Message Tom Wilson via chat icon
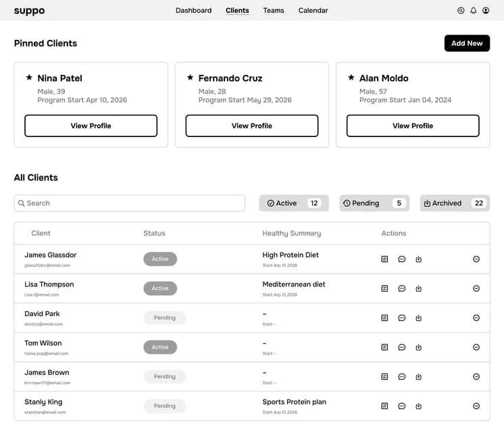The height and width of the screenshot is (445, 504). coord(401,347)
